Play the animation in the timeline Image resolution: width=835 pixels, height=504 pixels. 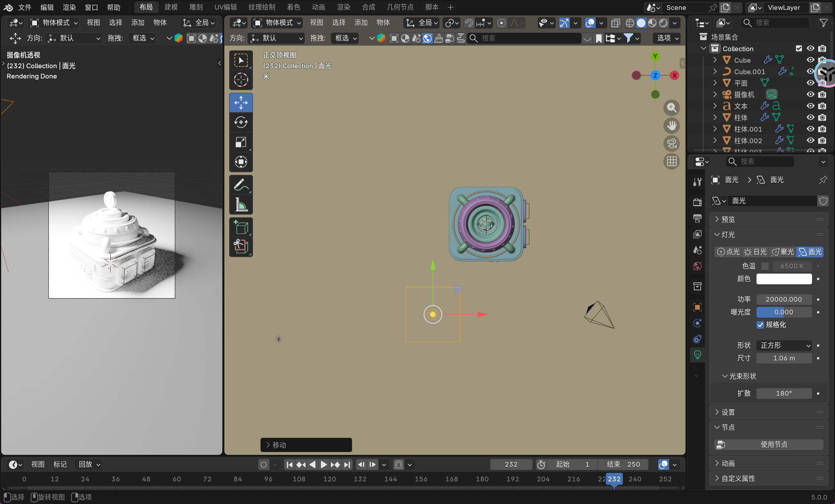click(x=324, y=464)
